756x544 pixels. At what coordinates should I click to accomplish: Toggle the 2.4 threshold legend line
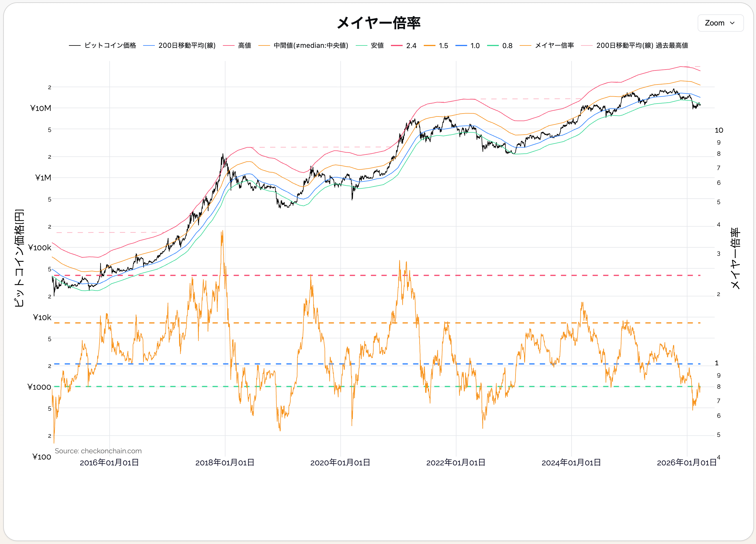tap(411, 46)
